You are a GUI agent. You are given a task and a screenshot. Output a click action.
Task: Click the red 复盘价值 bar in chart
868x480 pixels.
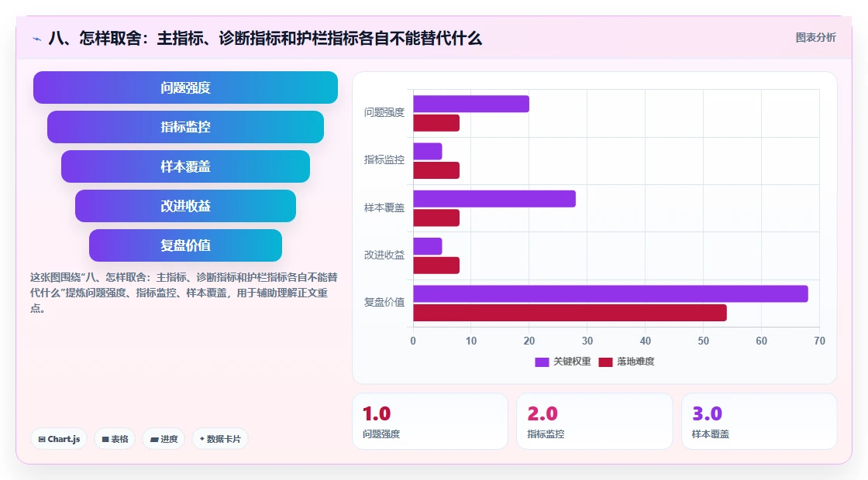570,313
